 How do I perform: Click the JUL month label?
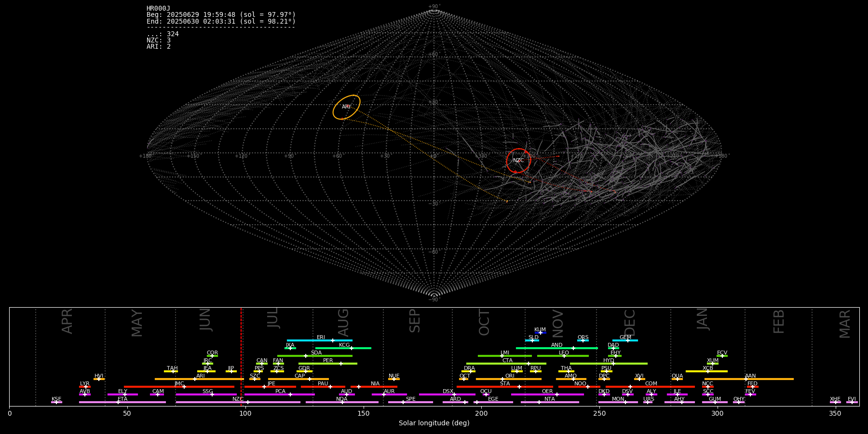273,318
